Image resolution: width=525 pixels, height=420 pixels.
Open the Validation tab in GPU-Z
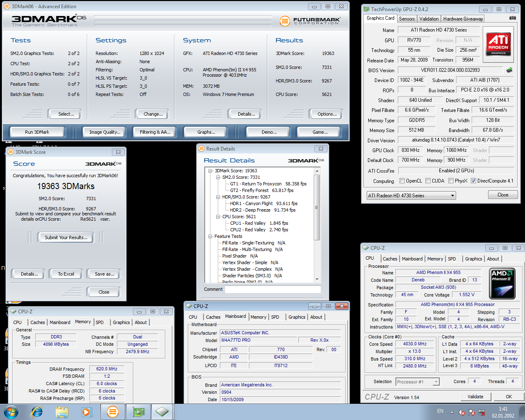click(x=429, y=19)
